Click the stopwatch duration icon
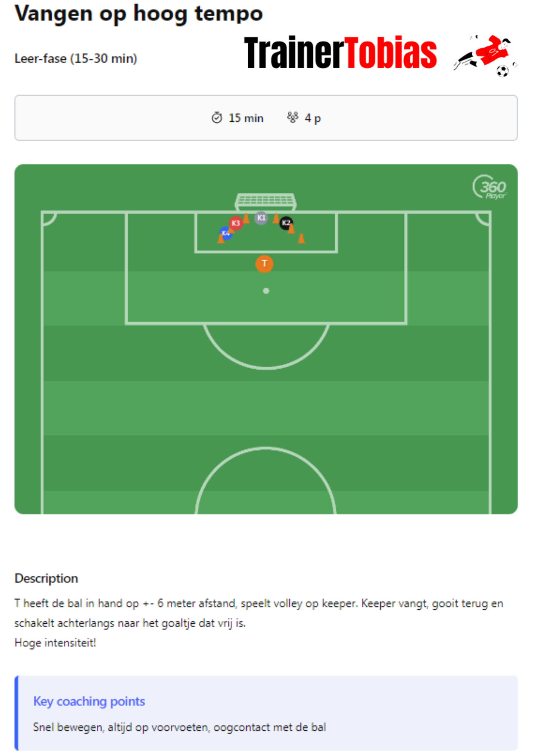 217,118
